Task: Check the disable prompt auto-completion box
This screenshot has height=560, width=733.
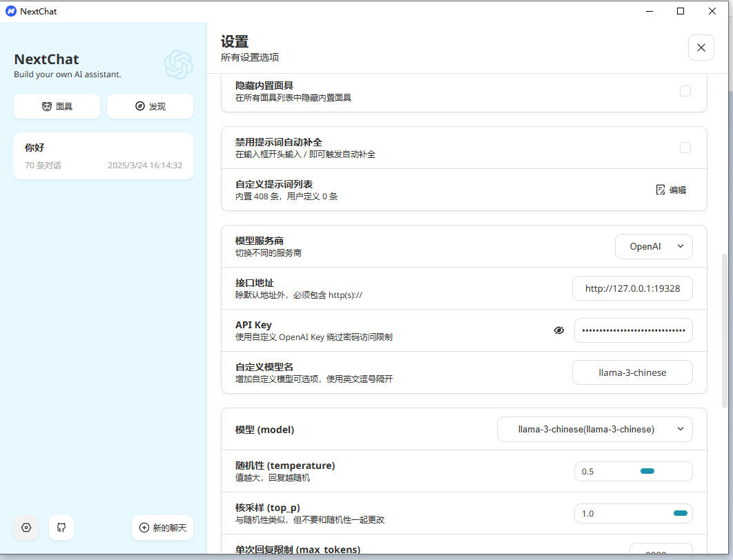Action: point(685,148)
